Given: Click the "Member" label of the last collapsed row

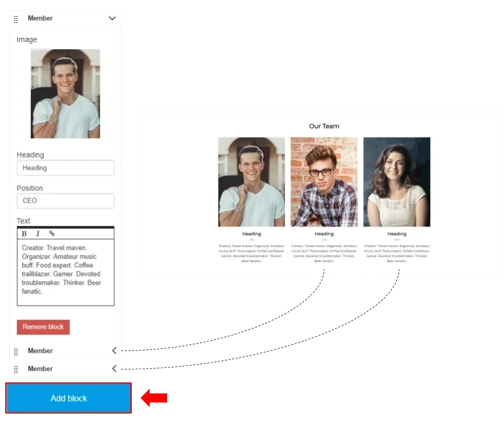Looking at the screenshot, I should point(40,368).
